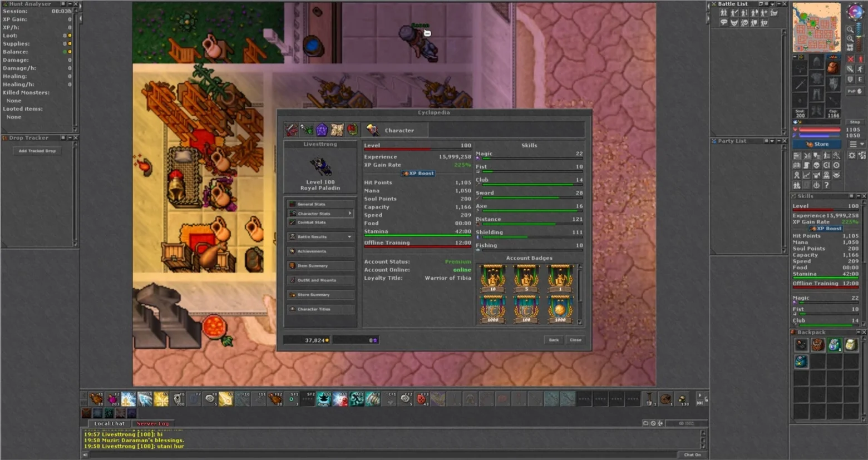868x460 pixels.
Task: Toggle the Chat On button
Action: coord(692,455)
